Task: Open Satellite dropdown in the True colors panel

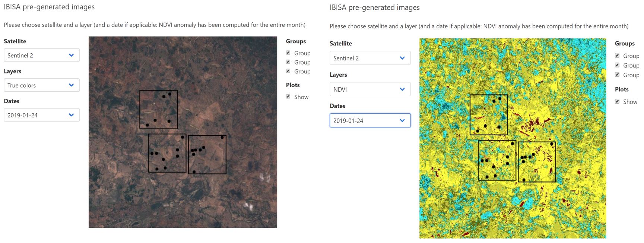Action: coord(42,55)
